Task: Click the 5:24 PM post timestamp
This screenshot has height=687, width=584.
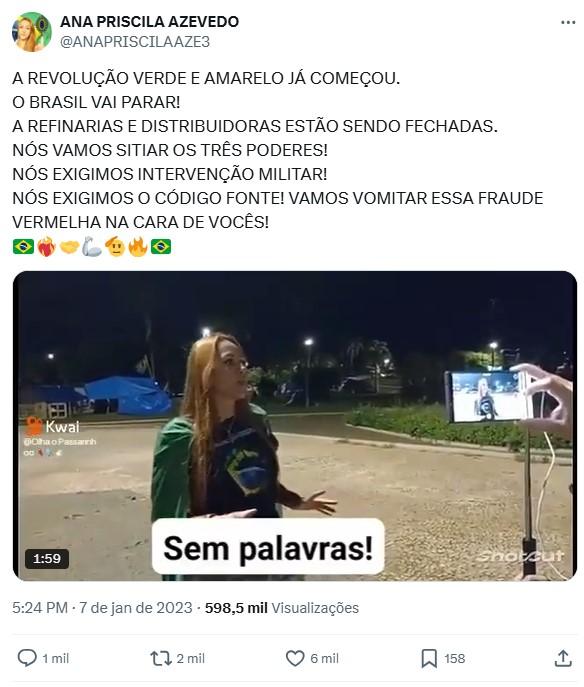Action: coord(40,608)
